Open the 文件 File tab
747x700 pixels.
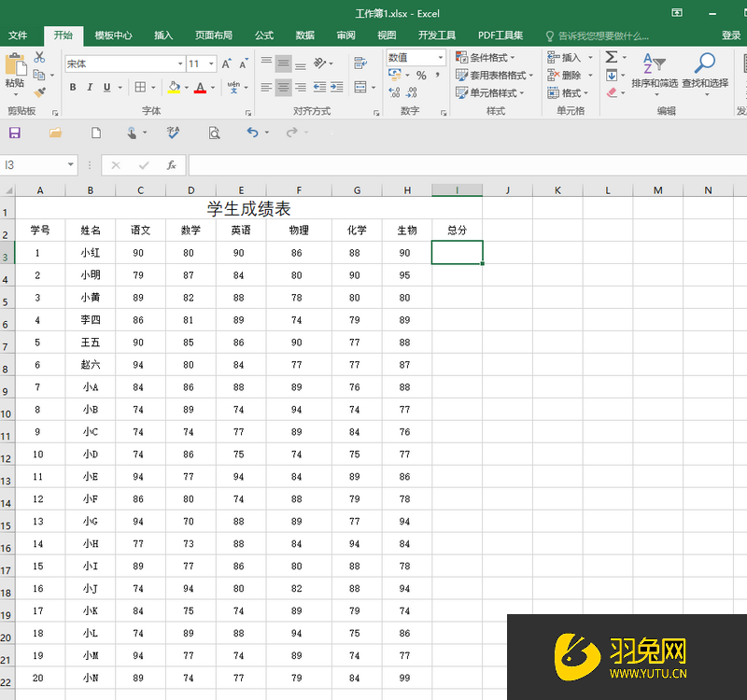click(x=18, y=35)
